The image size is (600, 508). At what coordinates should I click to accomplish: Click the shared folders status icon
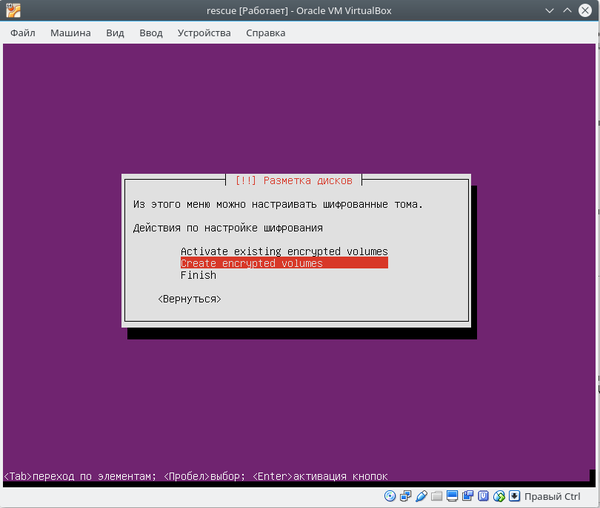click(437, 496)
